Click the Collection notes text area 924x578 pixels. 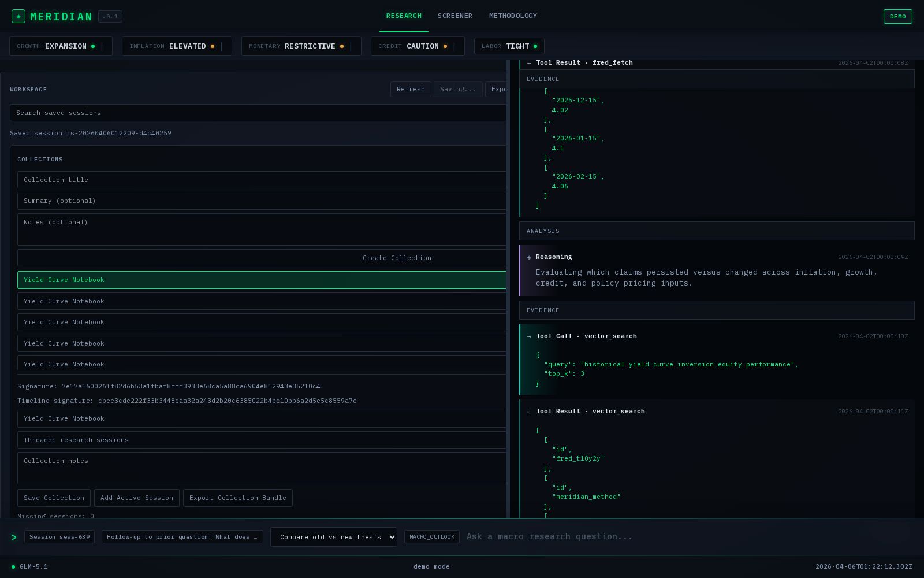point(262,468)
